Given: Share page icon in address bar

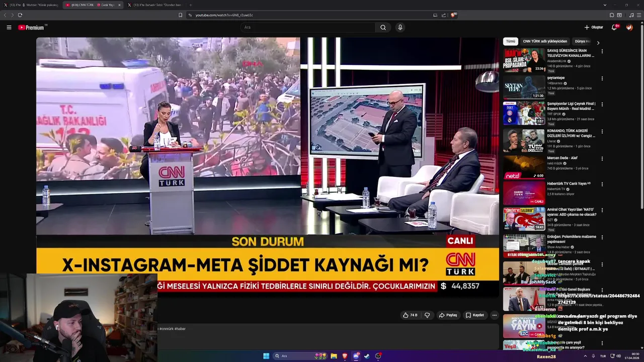Looking at the screenshot, I should pyautogui.click(x=444, y=15).
